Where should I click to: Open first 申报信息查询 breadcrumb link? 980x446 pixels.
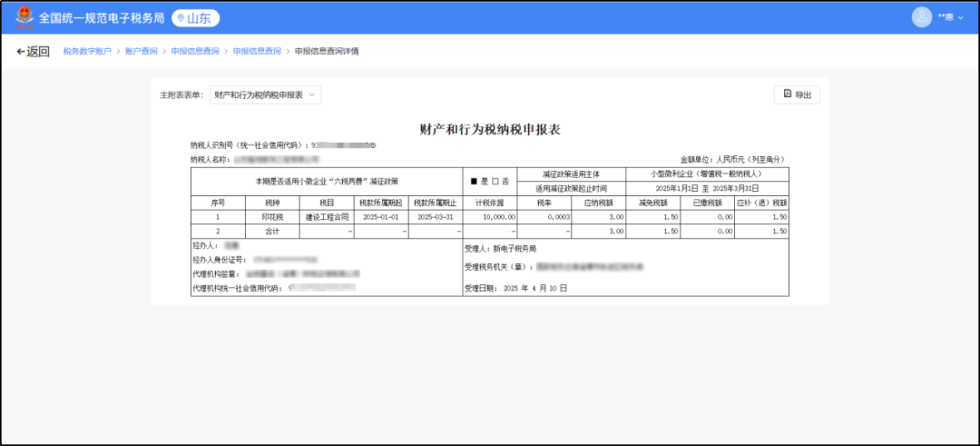tap(195, 51)
